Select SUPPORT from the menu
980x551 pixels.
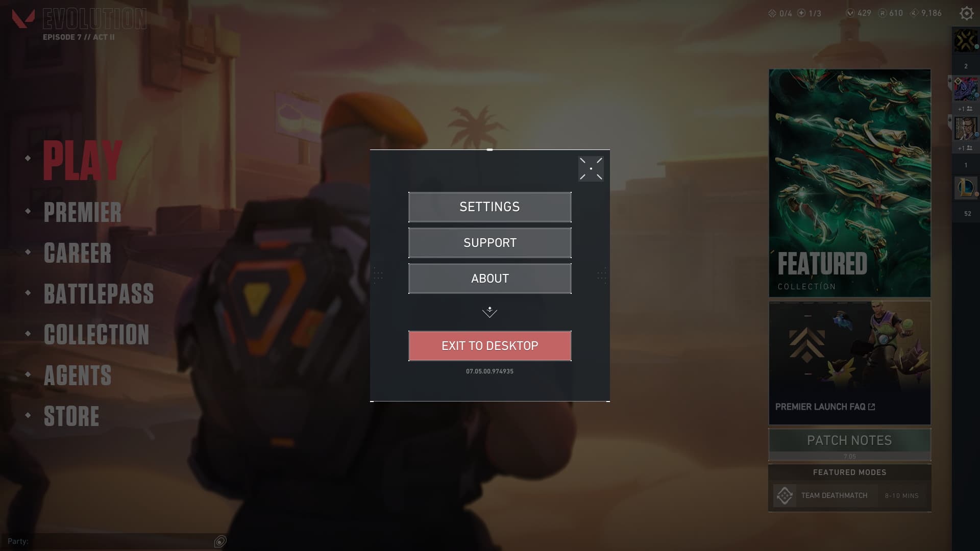point(489,242)
